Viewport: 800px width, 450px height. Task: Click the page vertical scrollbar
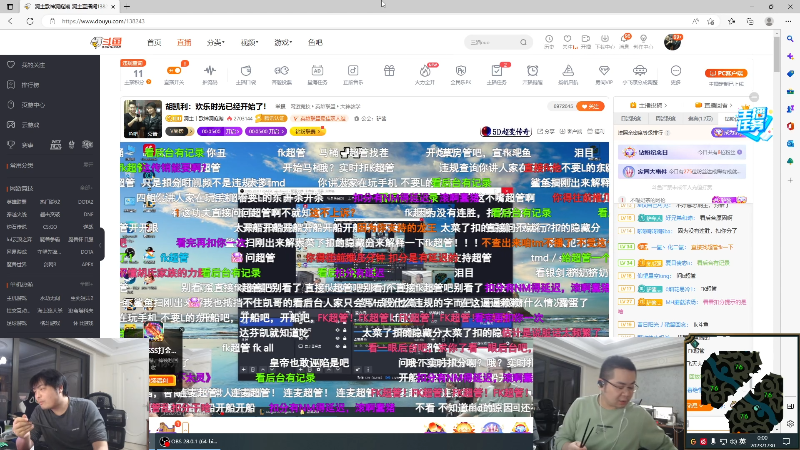[777, 54]
